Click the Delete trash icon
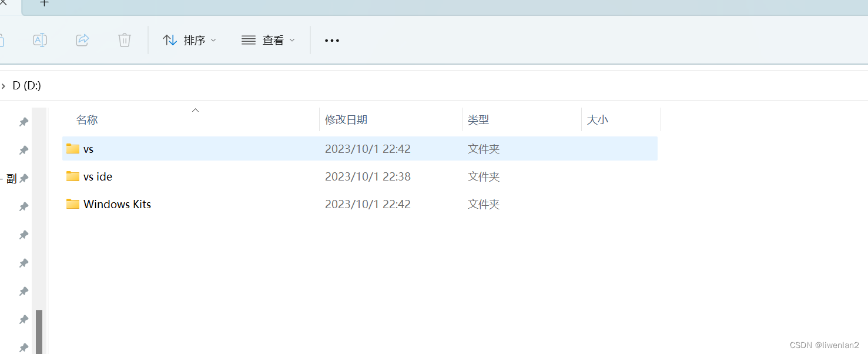868x354 pixels. tap(124, 40)
